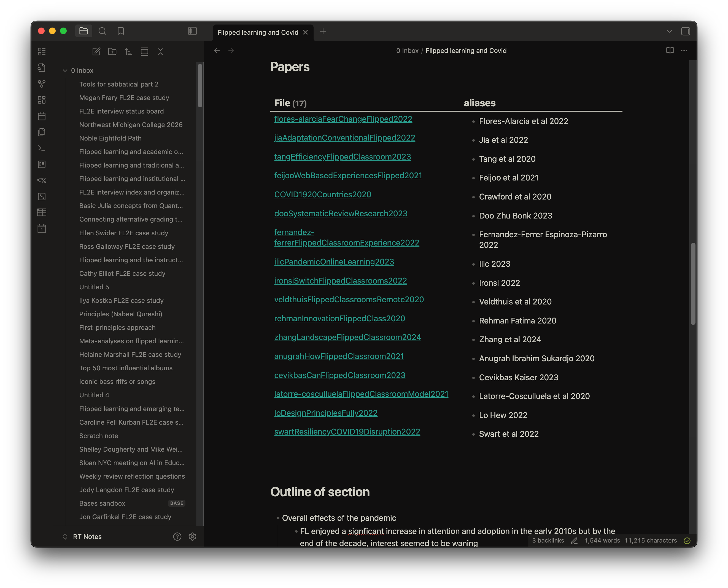The height and width of the screenshot is (588, 728).
Task: Open the 3 backlinks status bar item
Action: pyautogui.click(x=548, y=541)
